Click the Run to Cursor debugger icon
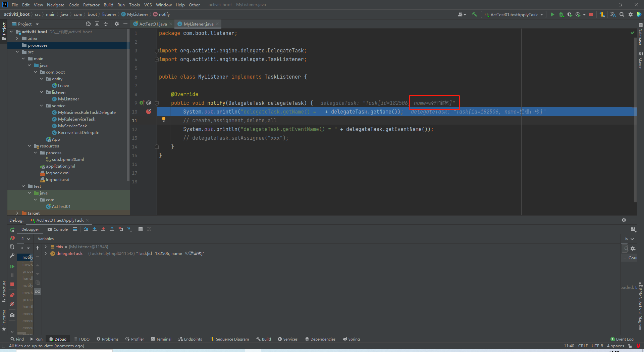This screenshot has height=352, width=644. point(129,229)
